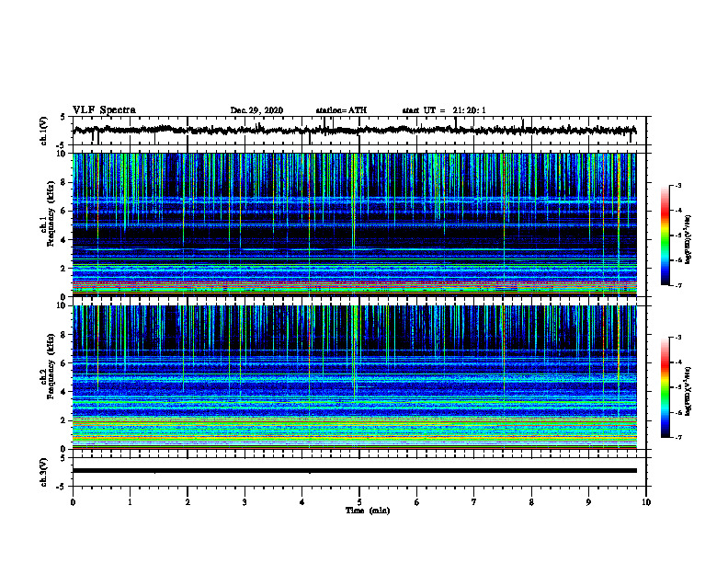This screenshot has height=563, width=728.
Task: Click time axis tick label "4"
Action: 302,502
